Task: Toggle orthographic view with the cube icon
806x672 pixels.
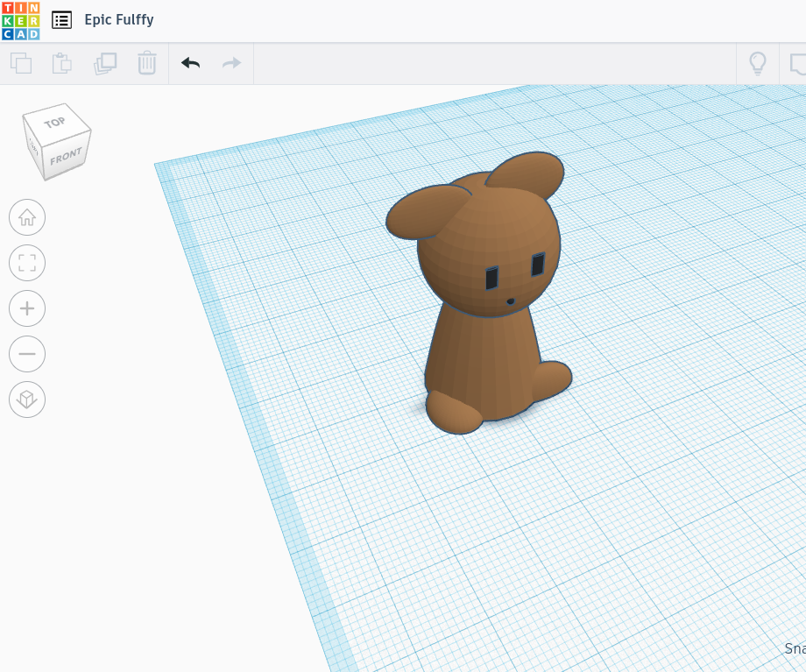Action: (x=27, y=400)
